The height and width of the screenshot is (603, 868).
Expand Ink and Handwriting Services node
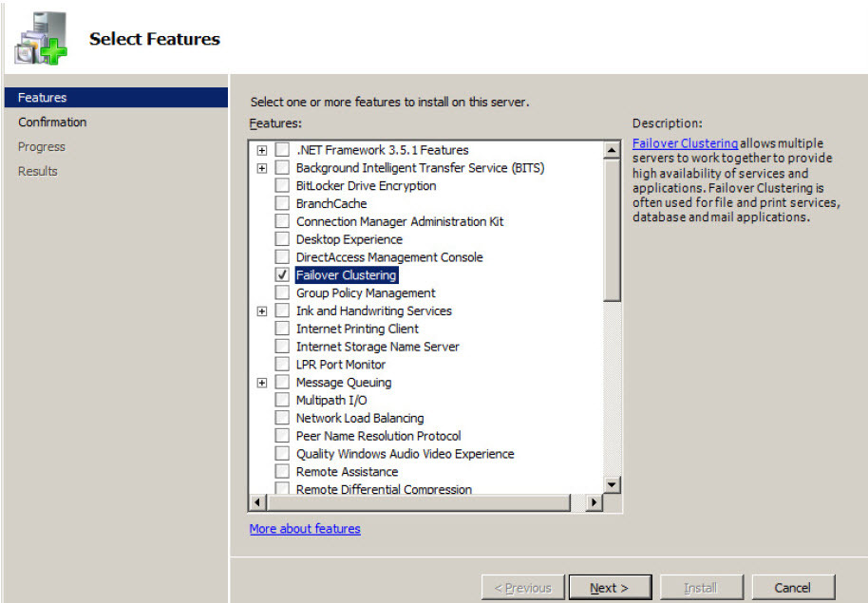pyautogui.click(x=262, y=311)
